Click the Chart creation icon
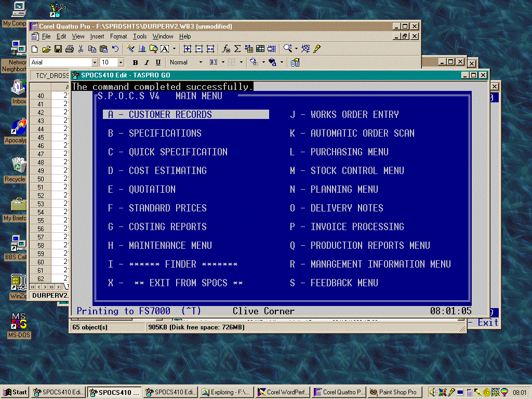This screenshot has height=399, width=532. click(x=143, y=48)
